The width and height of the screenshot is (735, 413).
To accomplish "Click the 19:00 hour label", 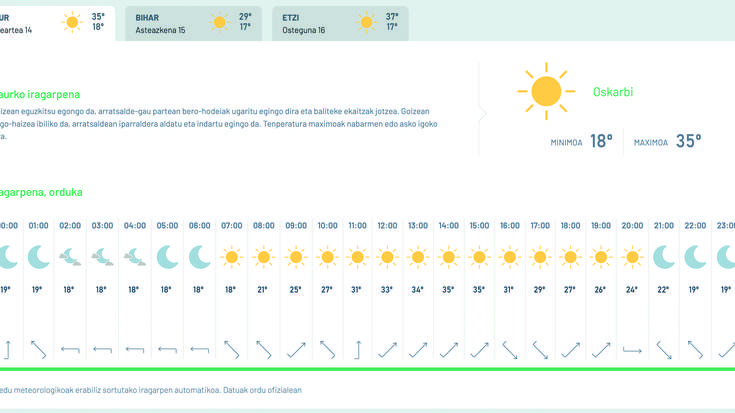I will pos(601,226).
